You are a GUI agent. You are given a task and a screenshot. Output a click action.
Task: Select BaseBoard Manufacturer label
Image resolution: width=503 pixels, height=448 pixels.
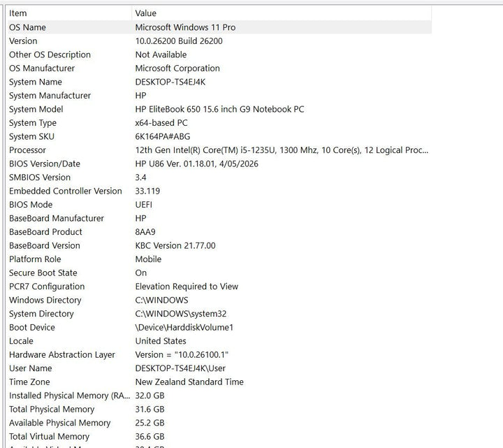pos(57,218)
